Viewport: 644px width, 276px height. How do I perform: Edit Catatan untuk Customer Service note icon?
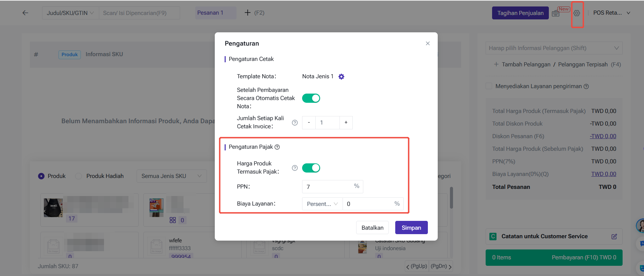point(614,237)
